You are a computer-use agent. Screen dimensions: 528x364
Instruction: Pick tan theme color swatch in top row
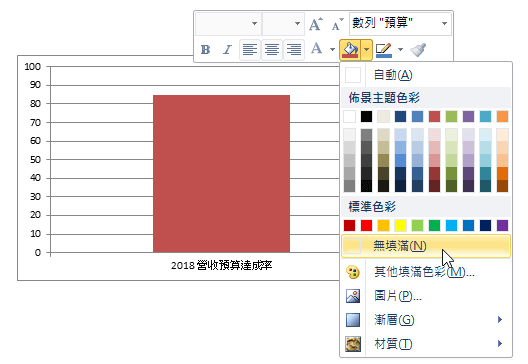click(384, 117)
